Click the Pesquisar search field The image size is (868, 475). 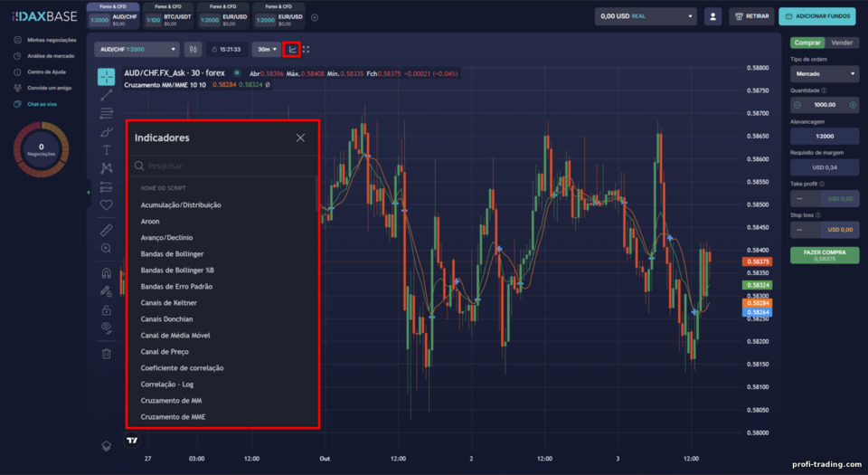click(223, 166)
